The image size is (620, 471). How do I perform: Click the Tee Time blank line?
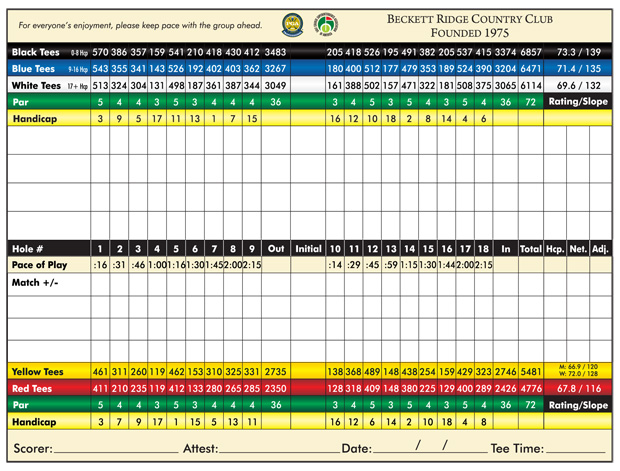coord(576,451)
